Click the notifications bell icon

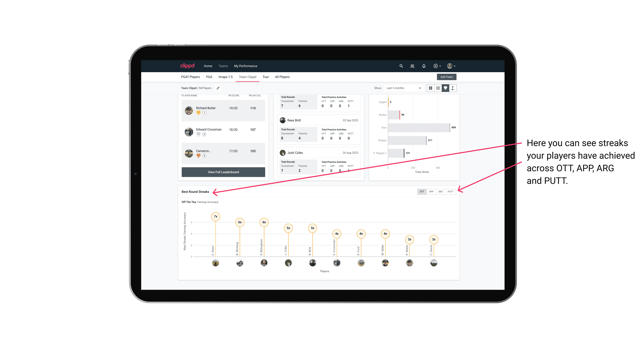pyautogui.click(x=424, y=66)
